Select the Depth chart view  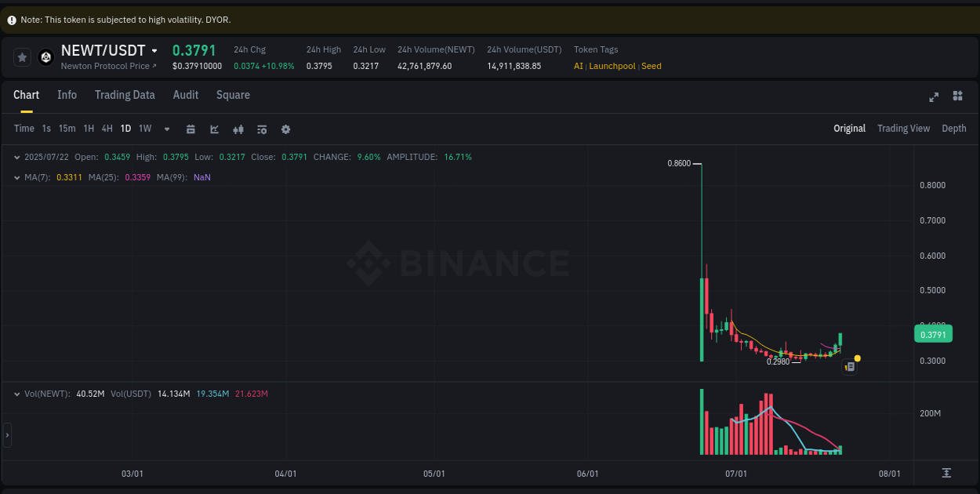pyautogui.click(x=954, y=128)
